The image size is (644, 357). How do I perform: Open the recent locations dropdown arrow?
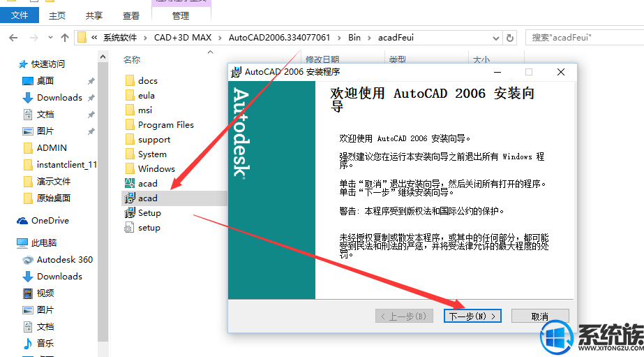click(x=50, y=38)
